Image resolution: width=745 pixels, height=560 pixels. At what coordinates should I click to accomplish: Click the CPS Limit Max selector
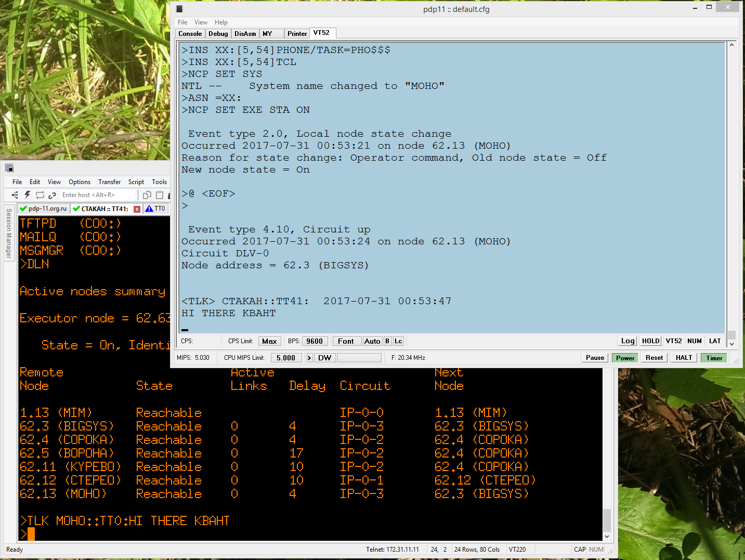[x=269, y=341]
